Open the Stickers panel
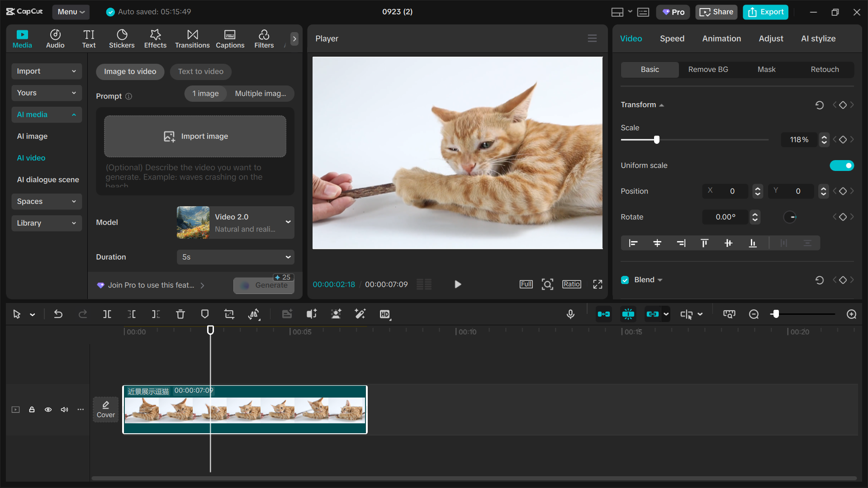This screenshot has width=868, height=488. coord(122,38)
